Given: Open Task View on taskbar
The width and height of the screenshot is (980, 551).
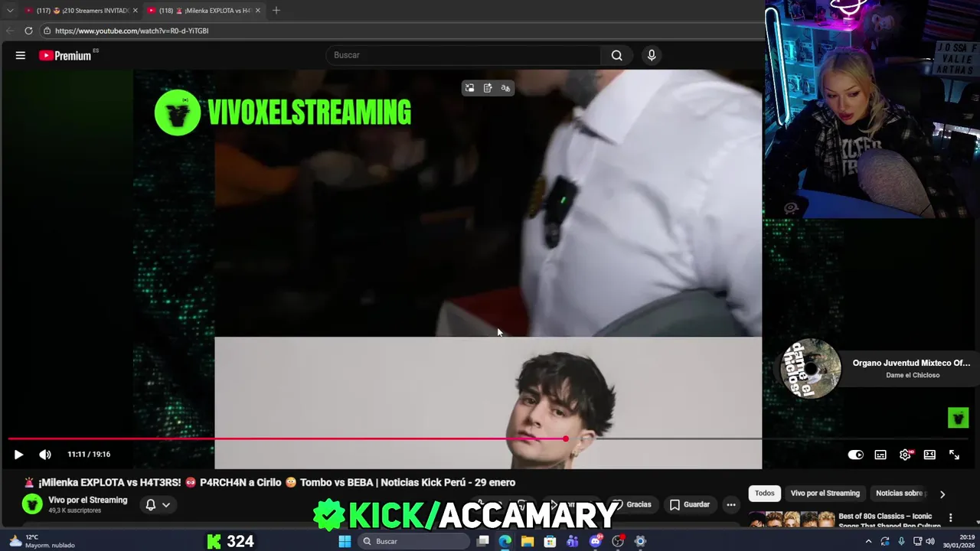Looking at the screenshot, I should pos(482,541).
